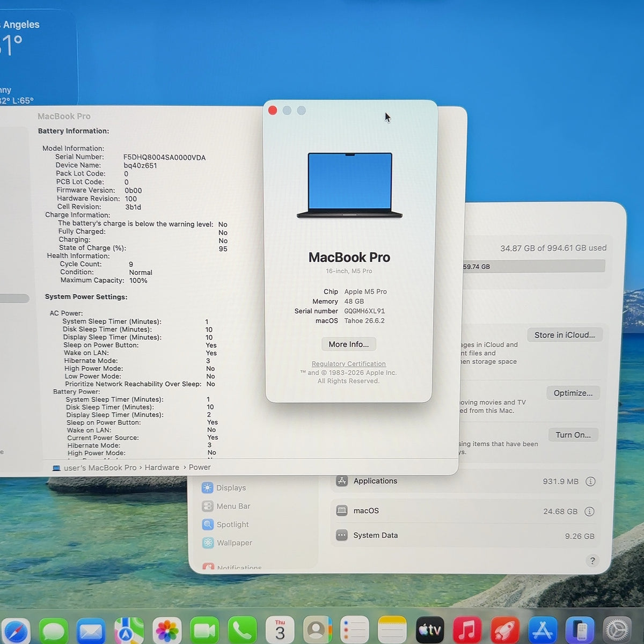Image resolution: width=644 pixels, height=644 pixels.
Task: Click More Info… in About This Mac
Action: coord(349,344)
